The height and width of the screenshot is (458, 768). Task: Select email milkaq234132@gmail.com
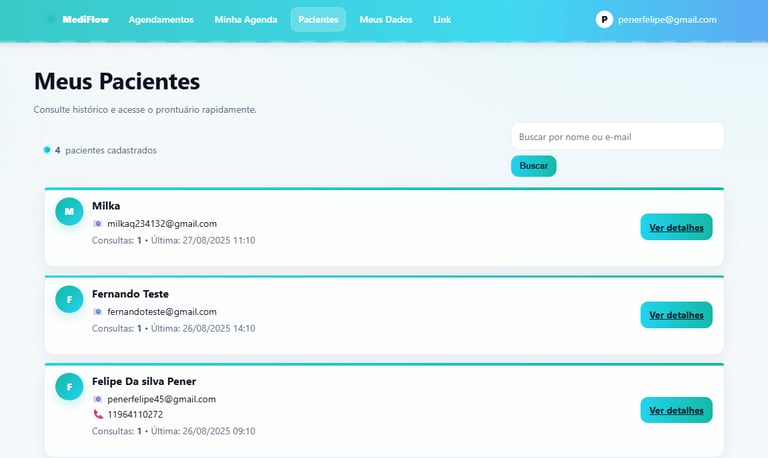pos(162,224)
